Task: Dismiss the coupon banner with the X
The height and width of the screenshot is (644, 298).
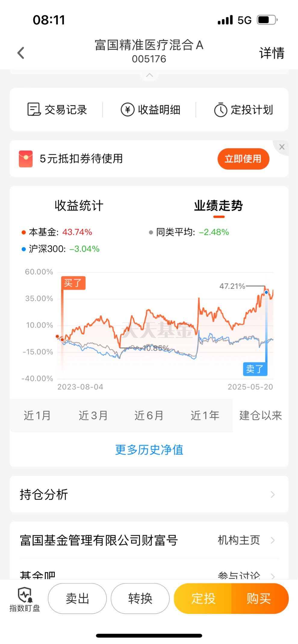Action: click(282, 147)
